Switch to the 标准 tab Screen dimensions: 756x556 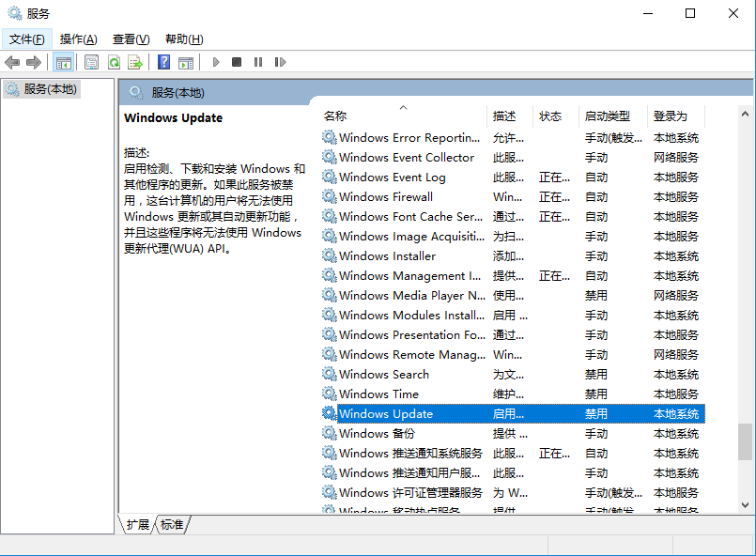click(172, 525)
